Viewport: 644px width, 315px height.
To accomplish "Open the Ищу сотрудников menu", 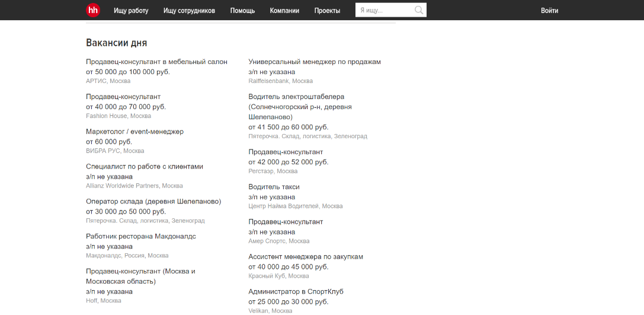I will coord(189,11).
